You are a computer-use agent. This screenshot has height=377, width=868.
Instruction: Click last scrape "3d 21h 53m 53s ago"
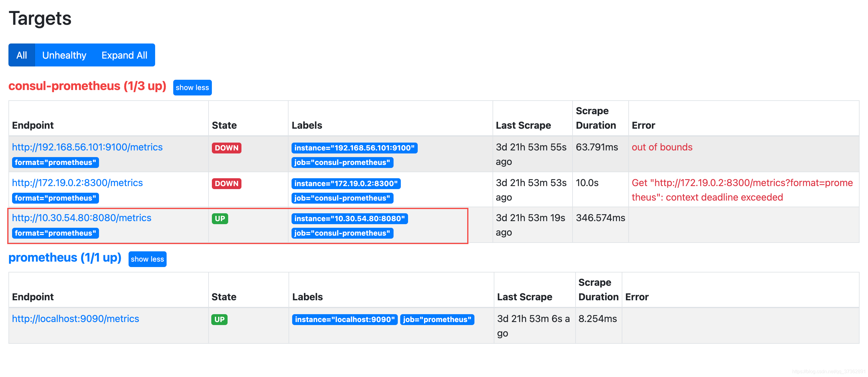[x=531, y=190]
